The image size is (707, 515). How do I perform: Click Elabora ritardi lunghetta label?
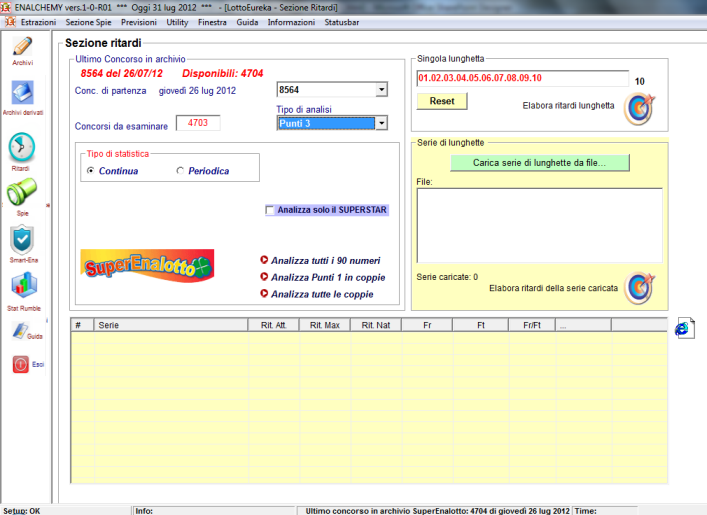(568, 106)
